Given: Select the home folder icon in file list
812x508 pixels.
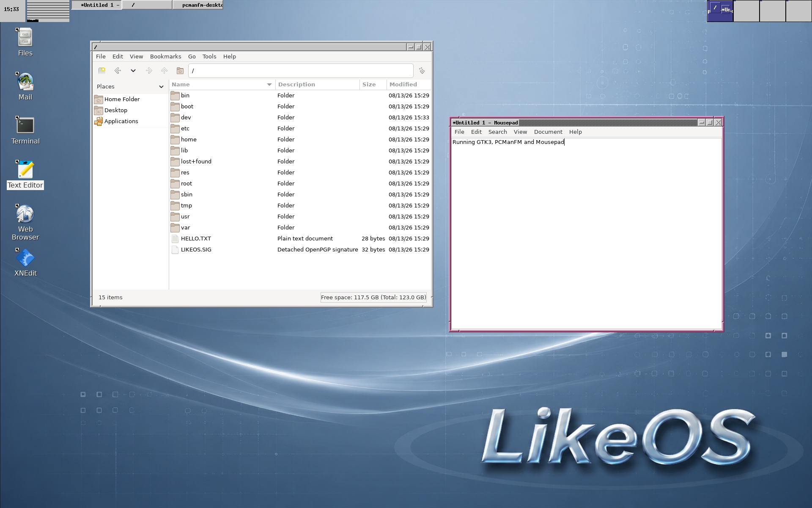Looking at the screenshot, I should (x=175, y=140).
